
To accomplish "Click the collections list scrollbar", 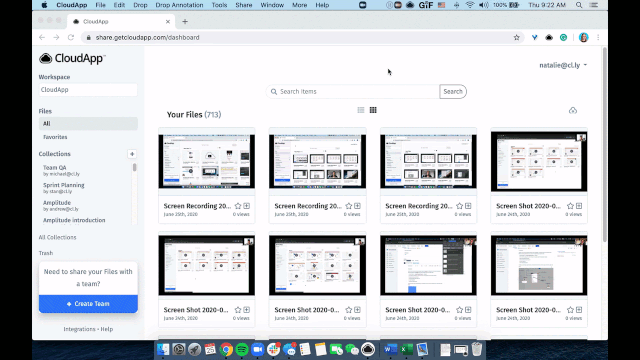I will (x=134, y=167).
